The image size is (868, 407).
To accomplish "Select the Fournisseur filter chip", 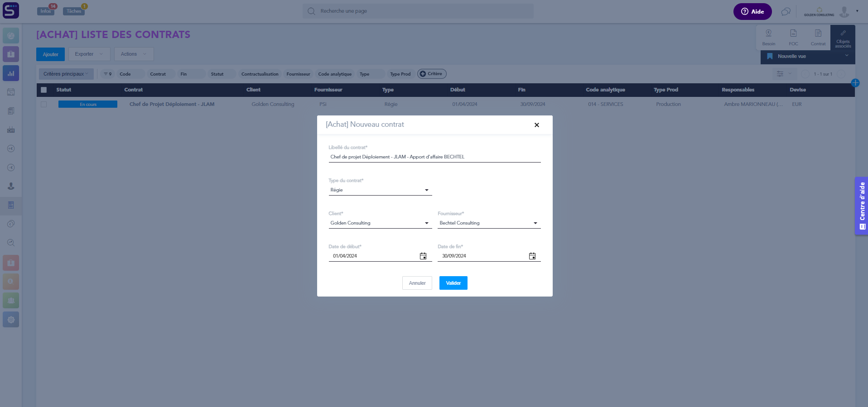I will coord(298,74).
